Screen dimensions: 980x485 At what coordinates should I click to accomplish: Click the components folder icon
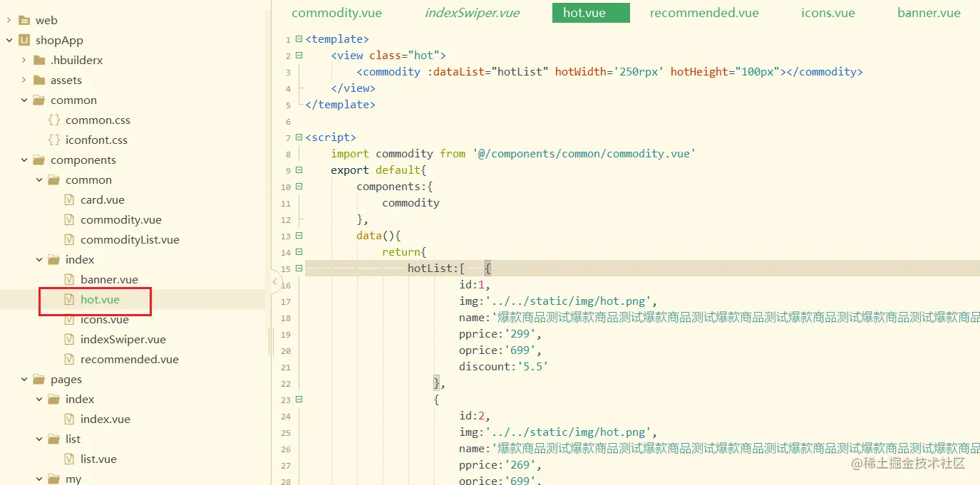coord(39,160)
